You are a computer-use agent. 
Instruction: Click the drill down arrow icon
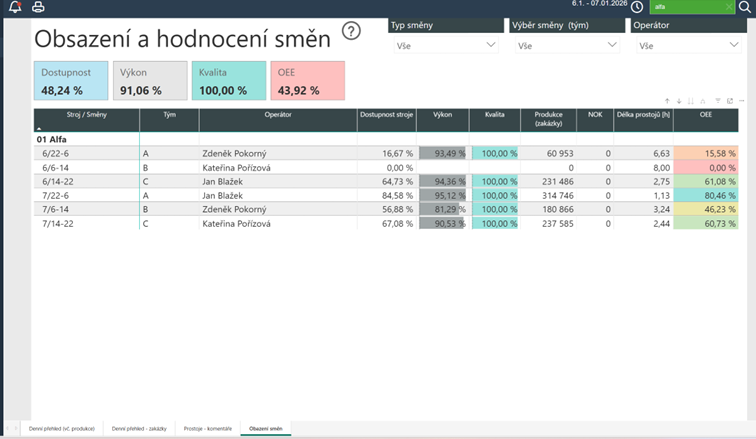pyautogui.click(x=679, y=101)
